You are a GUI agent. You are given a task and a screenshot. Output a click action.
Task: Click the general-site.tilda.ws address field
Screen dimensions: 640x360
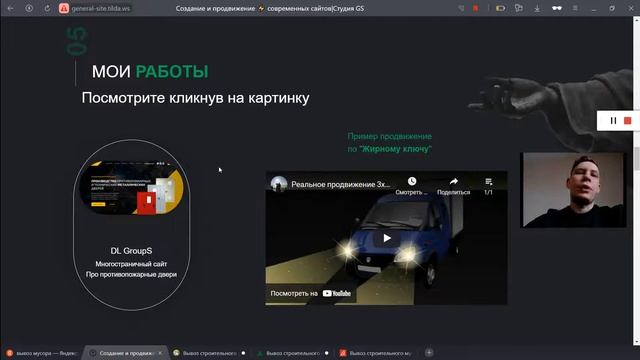(101, 8)
